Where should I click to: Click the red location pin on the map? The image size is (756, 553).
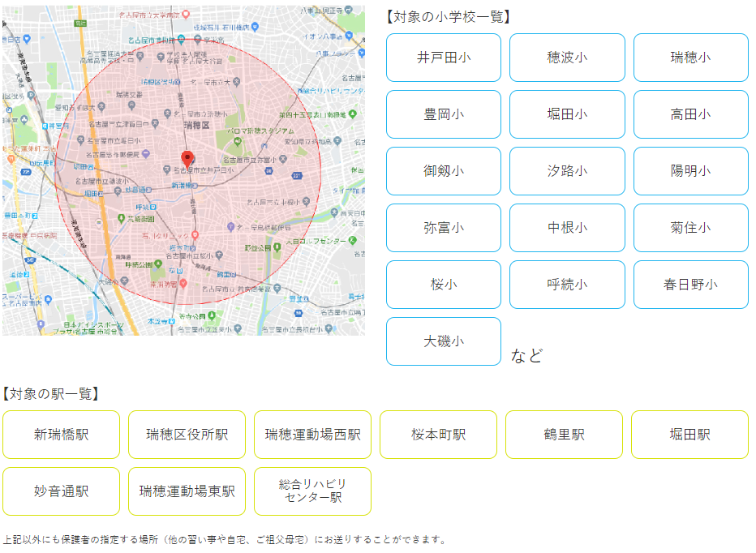point(187,158)
